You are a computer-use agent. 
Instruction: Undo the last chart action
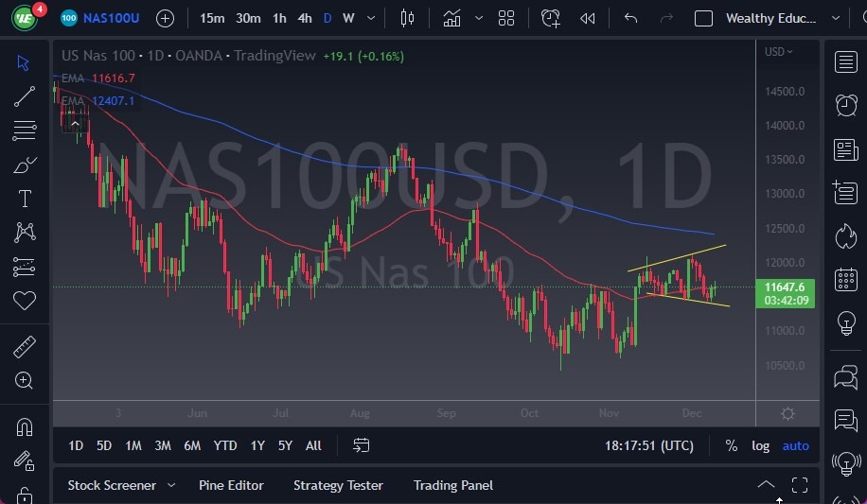[x=631, y=18]
